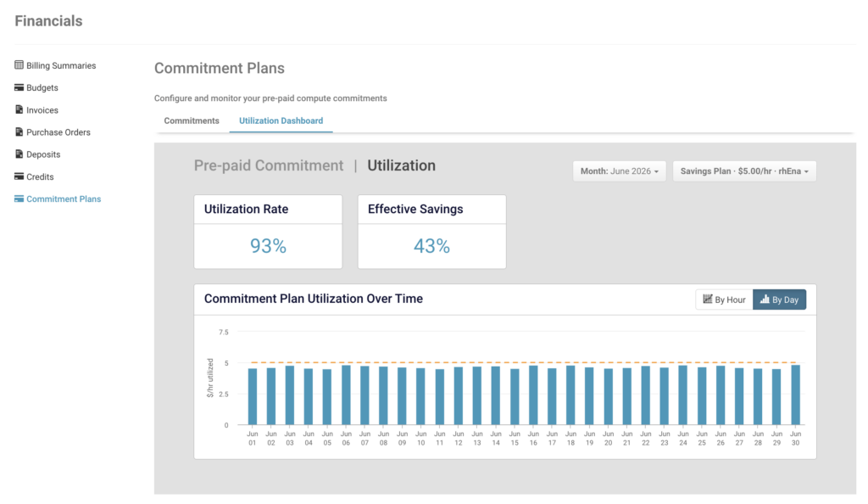868x504 pixels.
Task: Click the Billing Summaries table icon
Action: (x=19, y=65)
